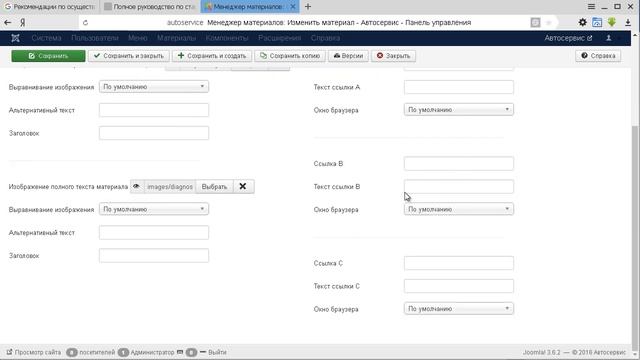Open the Меню menu
This screenshot has width=640, height=360.
point(138,38)
